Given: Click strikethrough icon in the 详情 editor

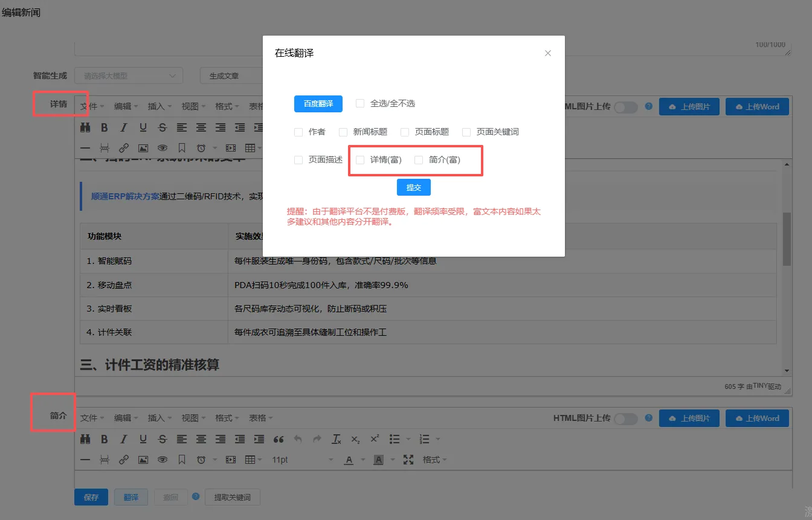Looking at the screenshot, I should tap(162, 127).
